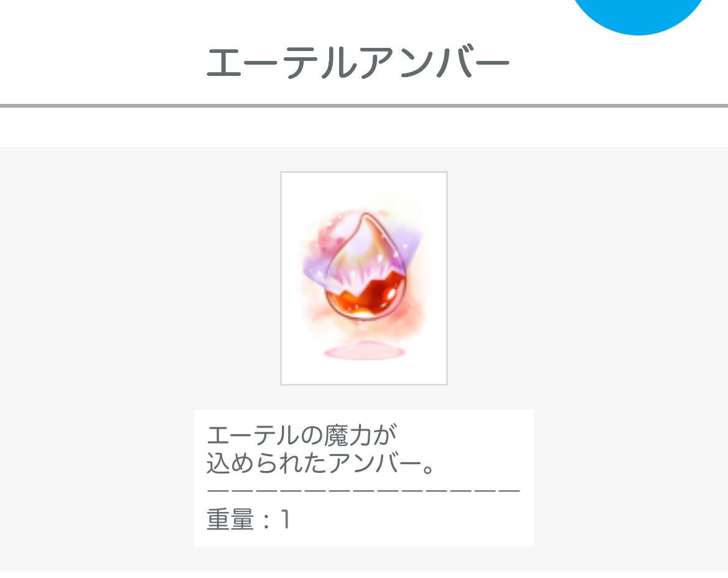Click the white highlight on red gem area
Screen dimensions: 728x578
[391, 294]
